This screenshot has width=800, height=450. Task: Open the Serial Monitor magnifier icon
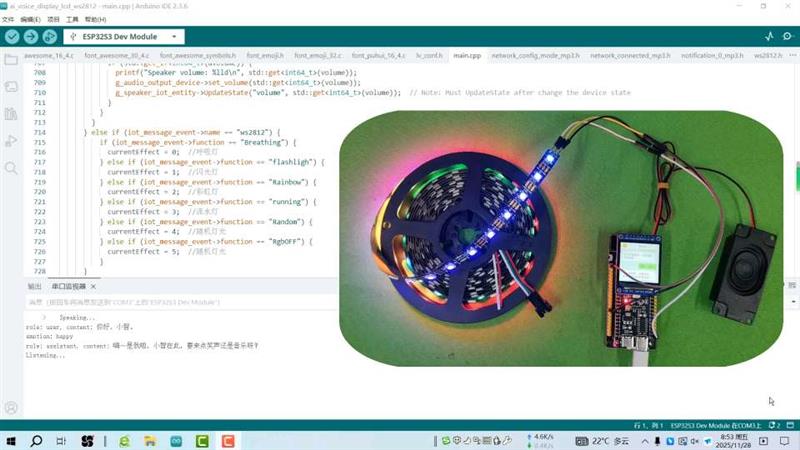785,37
